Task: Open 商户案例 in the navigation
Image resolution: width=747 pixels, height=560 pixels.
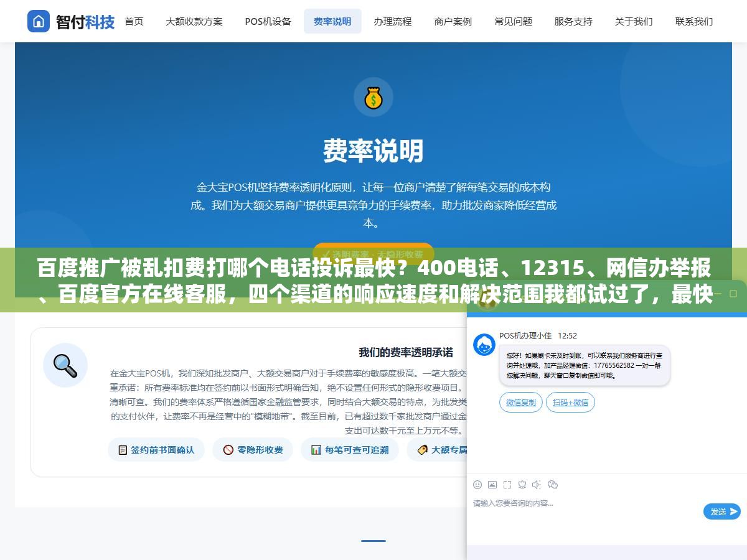Action: pos(453,21)
